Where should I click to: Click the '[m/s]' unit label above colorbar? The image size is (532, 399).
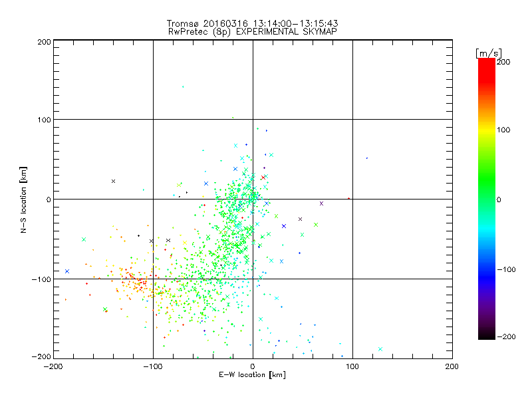click(489, 53)
